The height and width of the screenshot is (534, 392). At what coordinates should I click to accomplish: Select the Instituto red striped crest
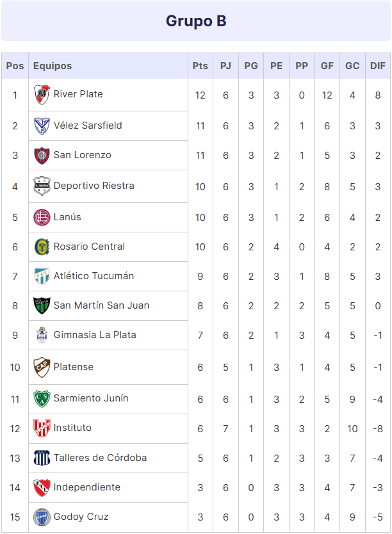click(42, 428)
